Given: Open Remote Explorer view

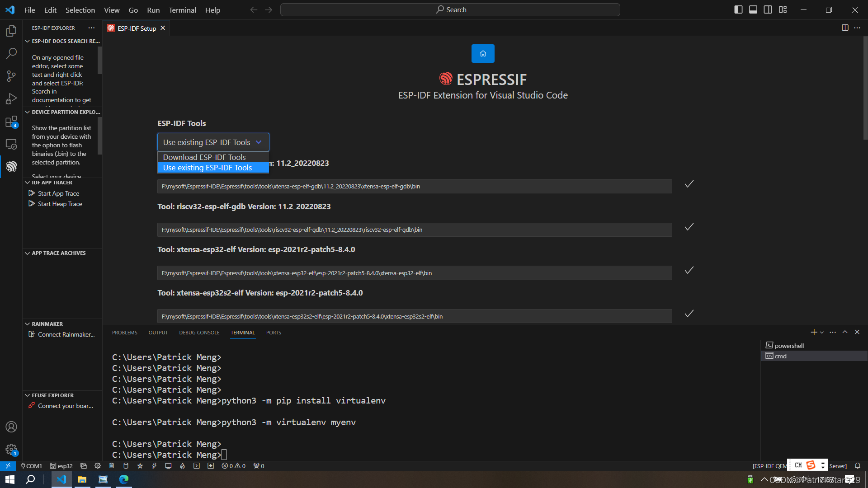Looking at the screenshot, I should tap(11, 144).
